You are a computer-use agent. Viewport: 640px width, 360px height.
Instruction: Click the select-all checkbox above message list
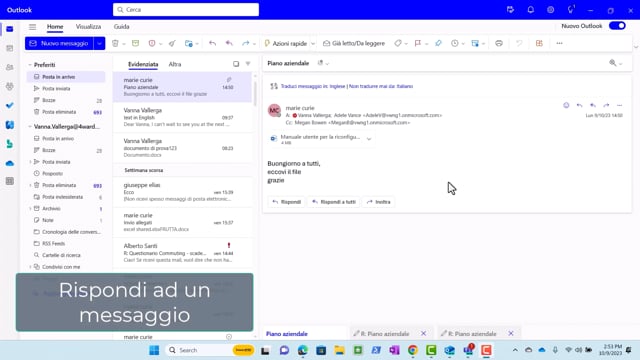tap(236, 64)
